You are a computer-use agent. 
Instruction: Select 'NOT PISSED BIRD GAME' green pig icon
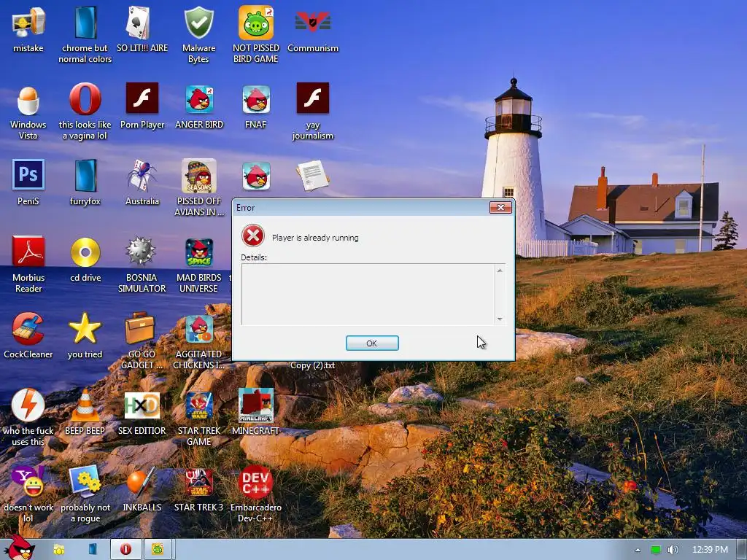256,23
